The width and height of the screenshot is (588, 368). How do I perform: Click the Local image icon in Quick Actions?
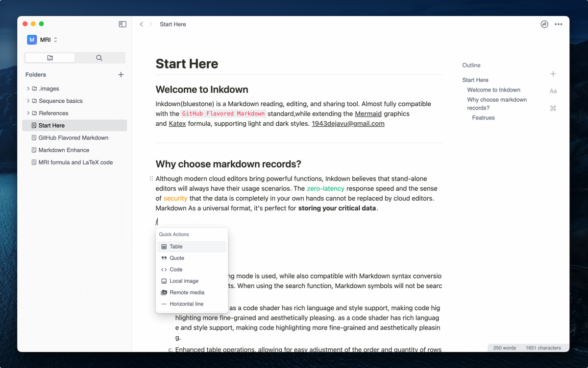tap(164, 281)
